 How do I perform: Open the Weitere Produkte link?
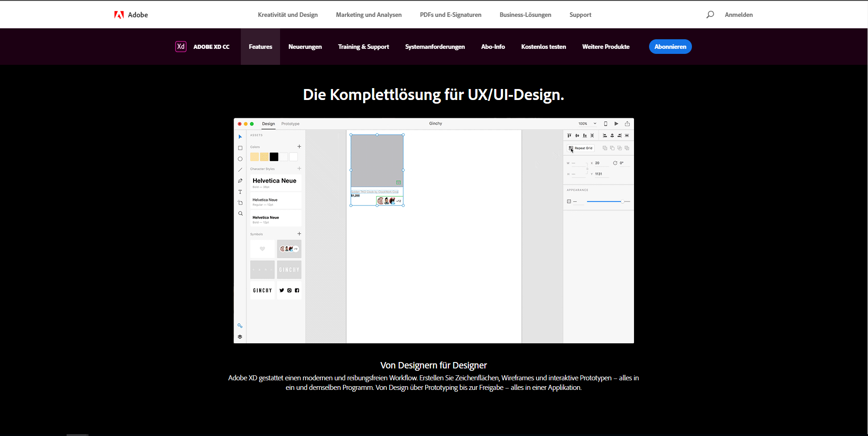606,47
